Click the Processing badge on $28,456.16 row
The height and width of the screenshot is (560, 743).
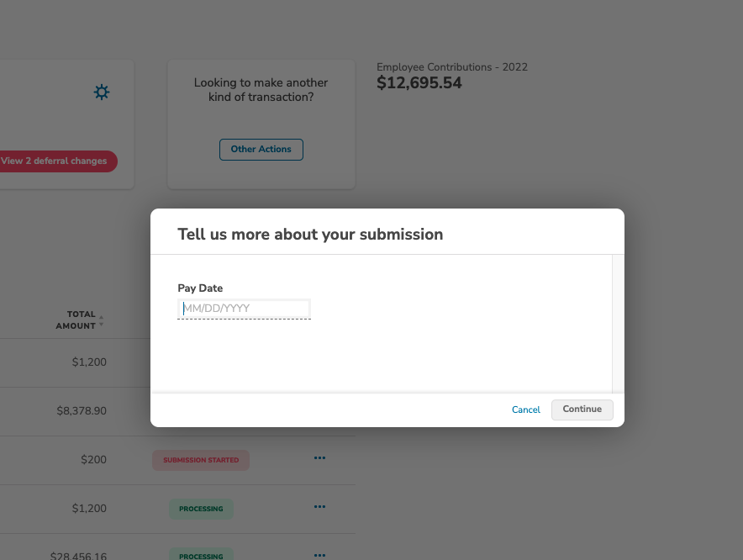click(x=201, y=555)
